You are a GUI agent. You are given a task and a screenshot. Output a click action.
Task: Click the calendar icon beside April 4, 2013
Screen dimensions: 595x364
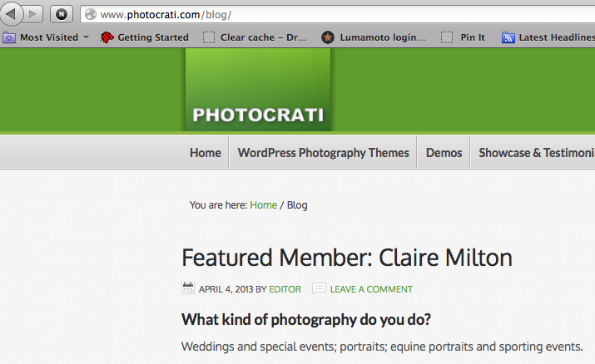188,288
